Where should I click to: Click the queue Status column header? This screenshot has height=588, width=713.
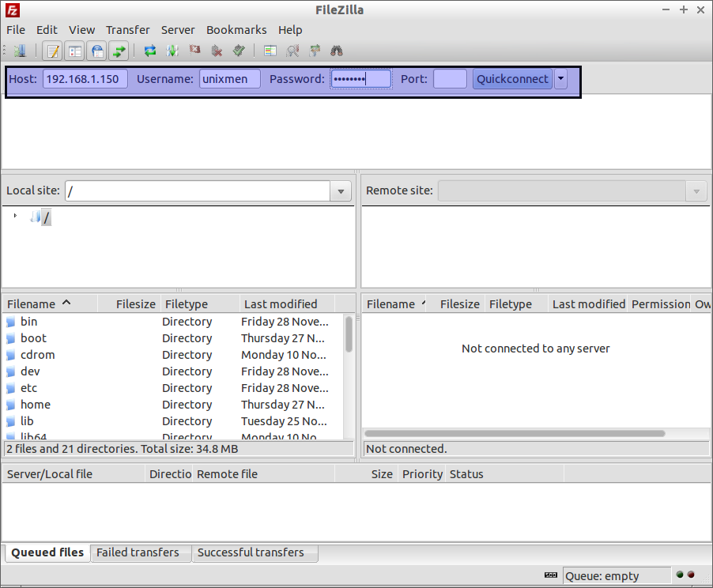pyautogui.click(x=504, y=474)
